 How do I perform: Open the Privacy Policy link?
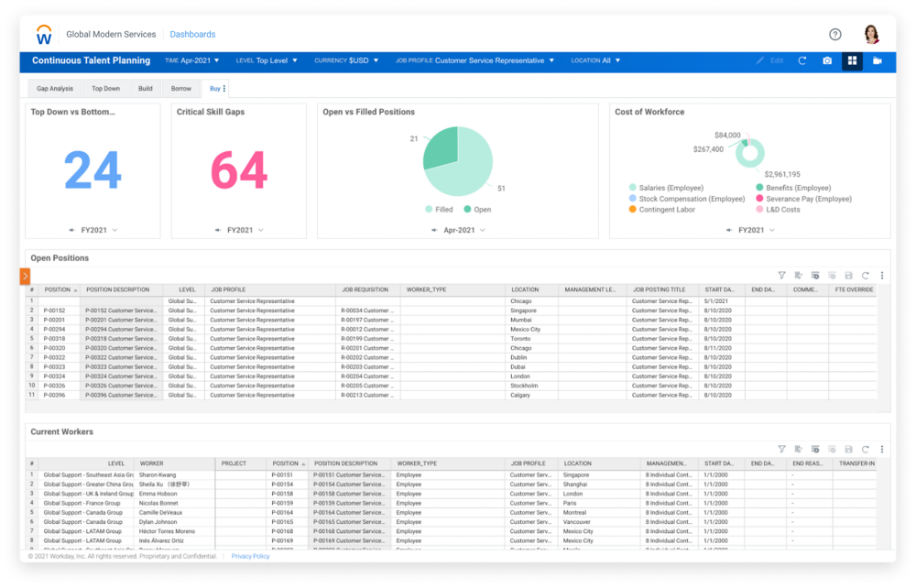click(x=250, y=556)
